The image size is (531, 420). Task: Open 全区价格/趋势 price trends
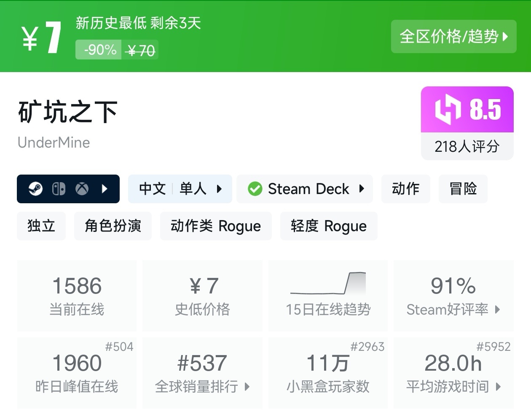click(x=453, y=37)
